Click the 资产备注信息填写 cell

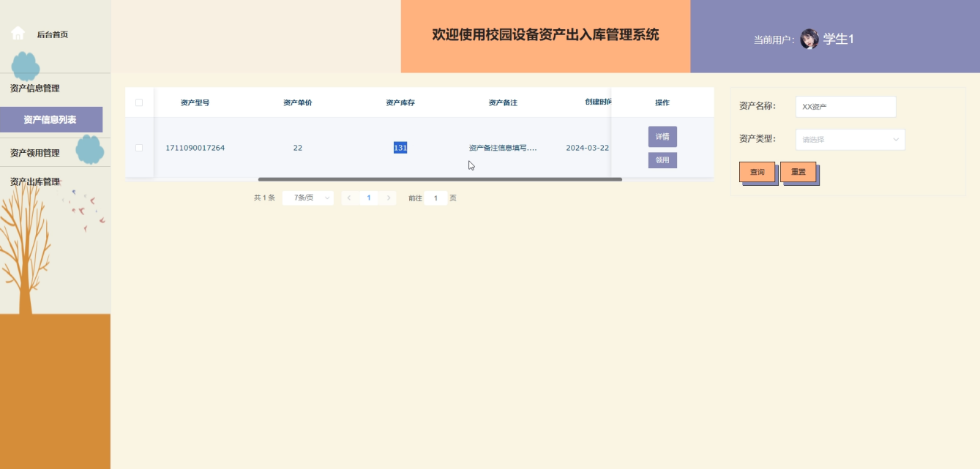(503, 148)
